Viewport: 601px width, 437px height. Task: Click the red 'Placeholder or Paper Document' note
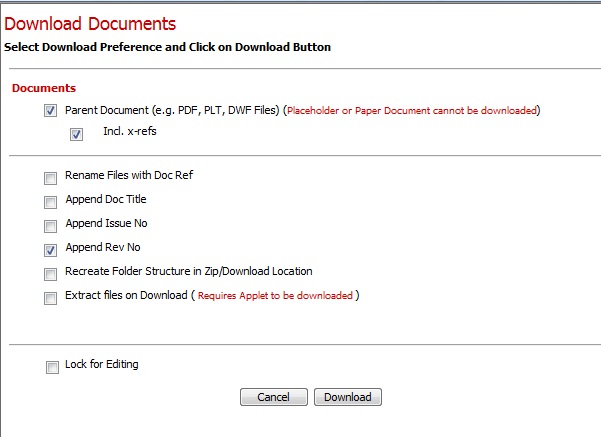point(412,110)
